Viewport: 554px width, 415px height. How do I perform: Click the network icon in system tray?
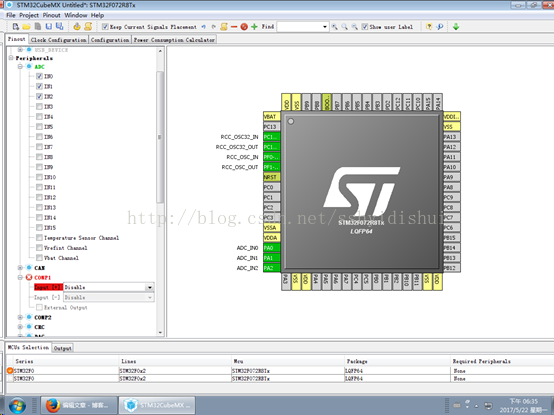(x=488, y=405)
